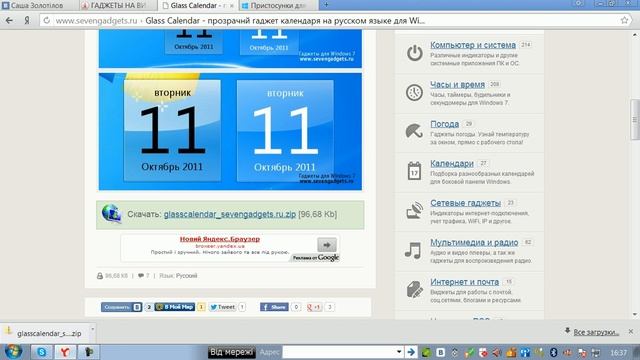The image size is (640, 360).
Task: Click the Від мережі taskbar label
Action: point(231,352)
